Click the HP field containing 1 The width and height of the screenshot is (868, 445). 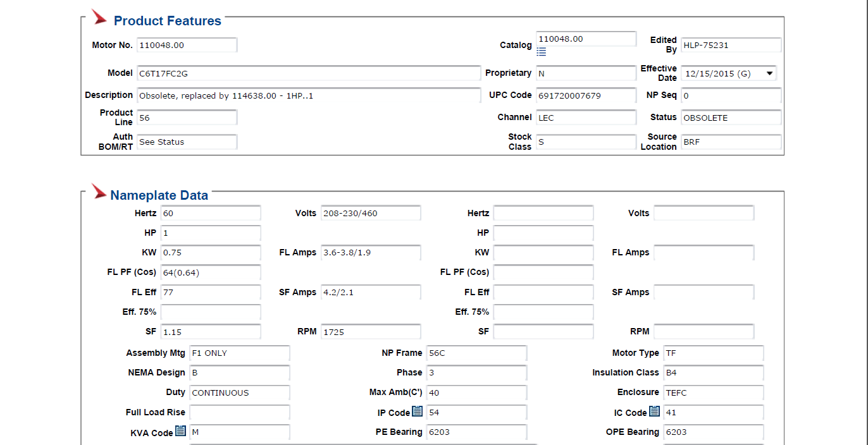[x=211, y=233]
